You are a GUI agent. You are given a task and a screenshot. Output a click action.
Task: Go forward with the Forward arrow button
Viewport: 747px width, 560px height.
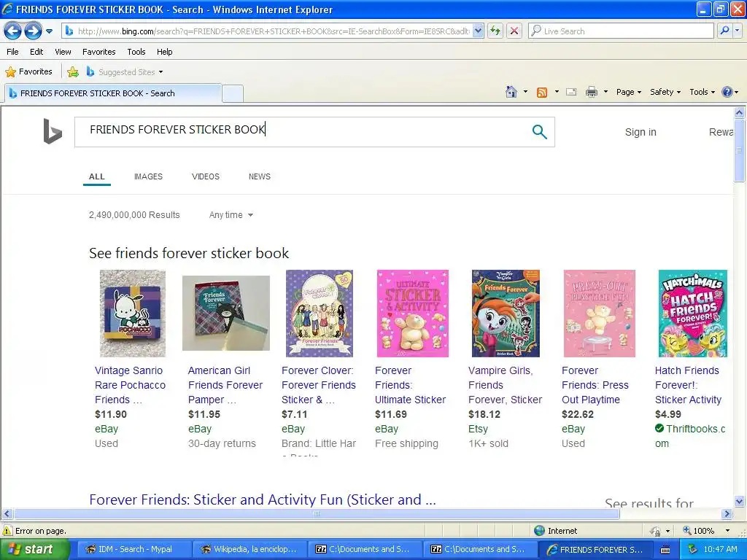tap(33, 31)
